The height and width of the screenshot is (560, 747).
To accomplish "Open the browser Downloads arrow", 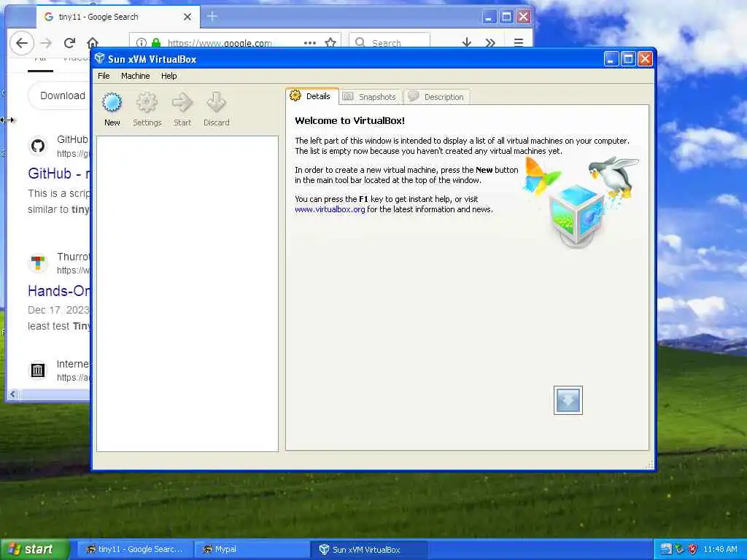I will coord(467,43).
